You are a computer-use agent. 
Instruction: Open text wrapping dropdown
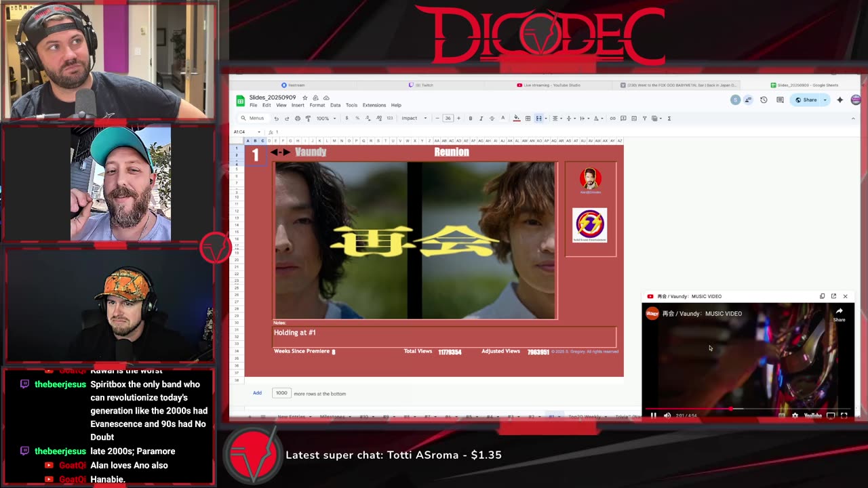(x=583, y=119)
